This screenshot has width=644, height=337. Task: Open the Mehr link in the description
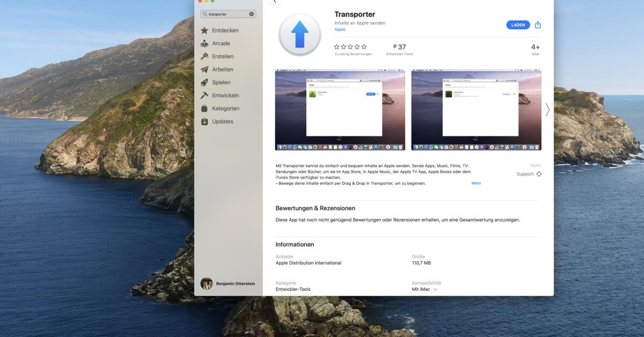coord(475,183)
